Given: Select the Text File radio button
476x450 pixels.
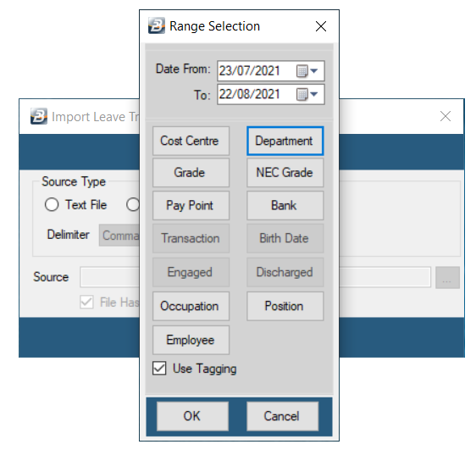Looking at the screenshot, I should point(52,204).
